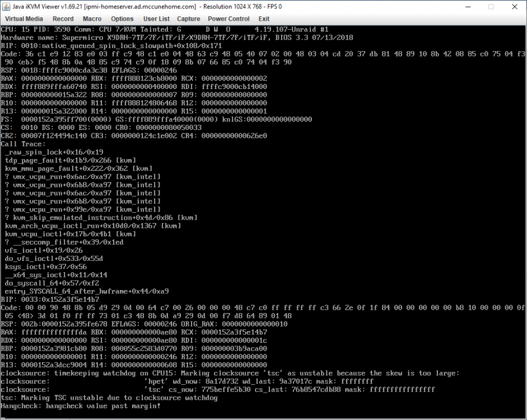Maximize the iKVM Viewer window
The height and width of the screenshot is (420, 527).
pos(491,7)
